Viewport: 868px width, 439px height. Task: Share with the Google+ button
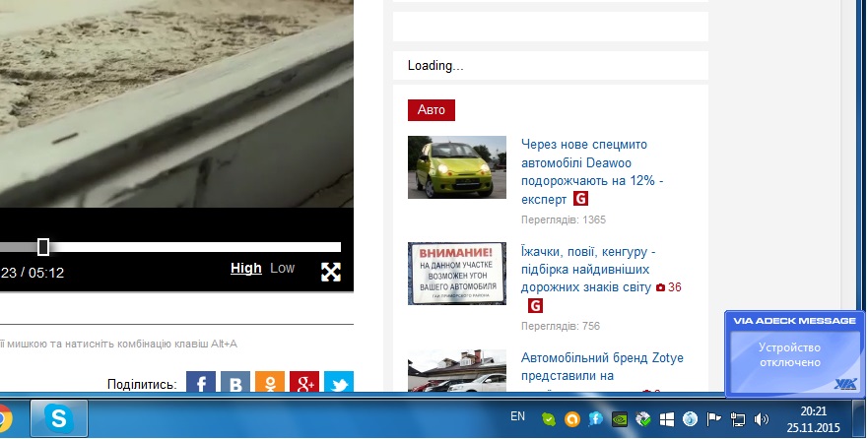coord(304,384)
